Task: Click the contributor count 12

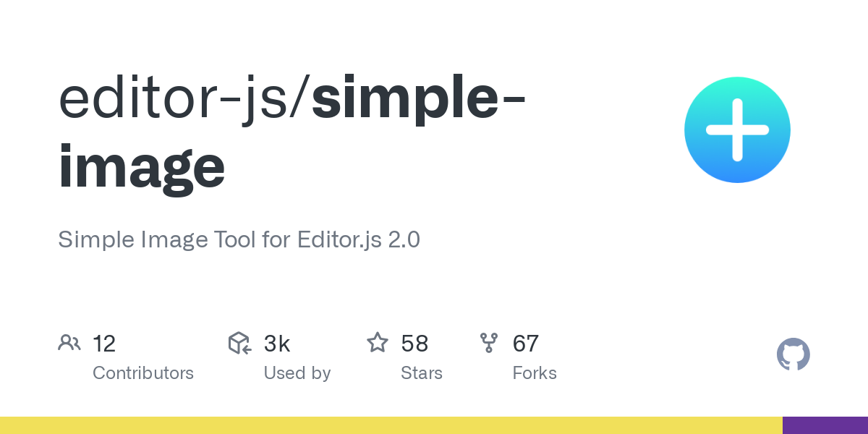Action: tap(104, 344)
